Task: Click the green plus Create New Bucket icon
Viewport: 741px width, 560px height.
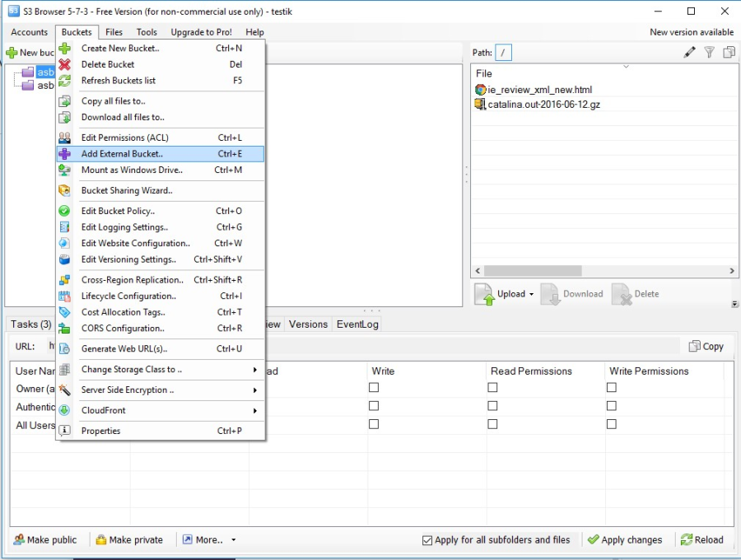Action: (65, 49)
